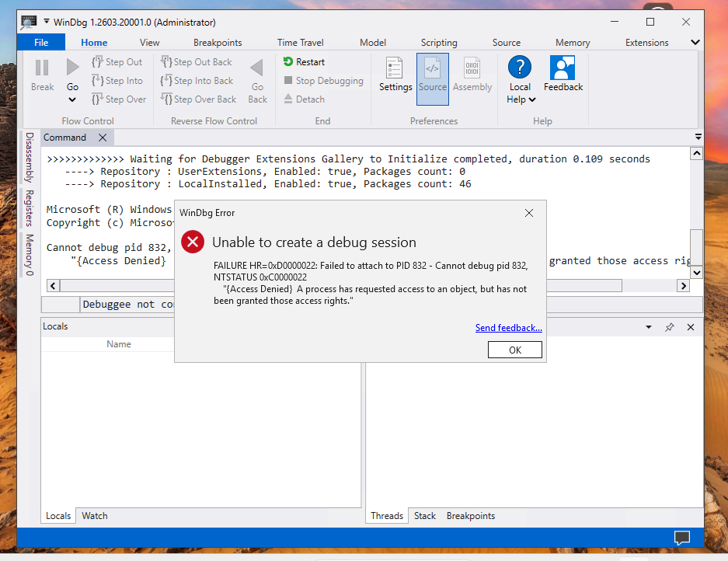Click the command output right scroll arrow
Viewport: 728px width, 561px height.
click(x=683, y=286)
